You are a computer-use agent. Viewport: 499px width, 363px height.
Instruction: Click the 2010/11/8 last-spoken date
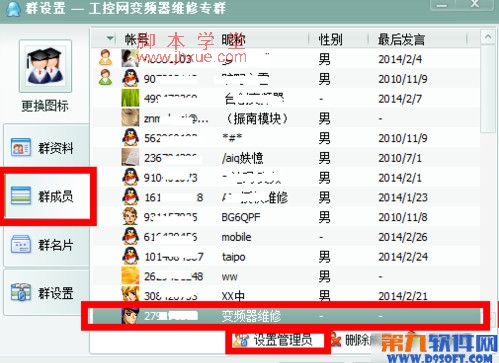(403, 217)
